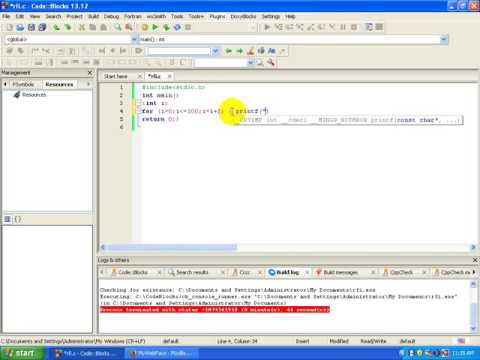Select the Resources management tab
The height and width of the screenshot is (360, 480).
pos(59,84)
